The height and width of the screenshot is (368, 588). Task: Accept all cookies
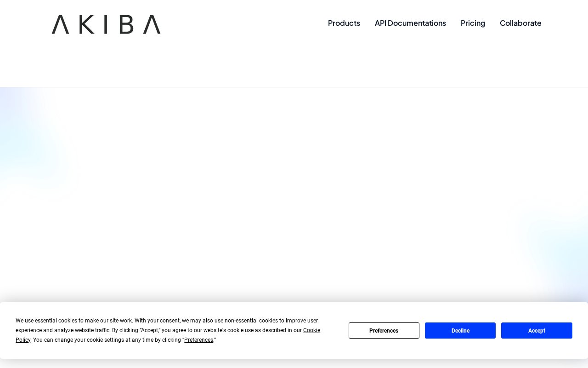[537, 330]
